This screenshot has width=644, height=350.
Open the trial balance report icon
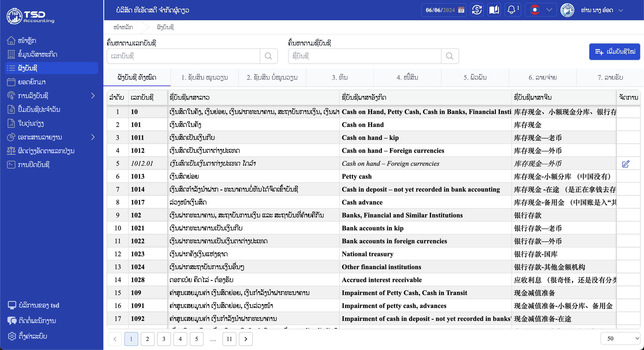[x=11, y=123]
